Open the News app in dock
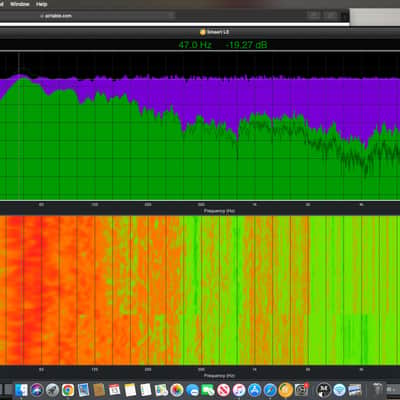 223,389
